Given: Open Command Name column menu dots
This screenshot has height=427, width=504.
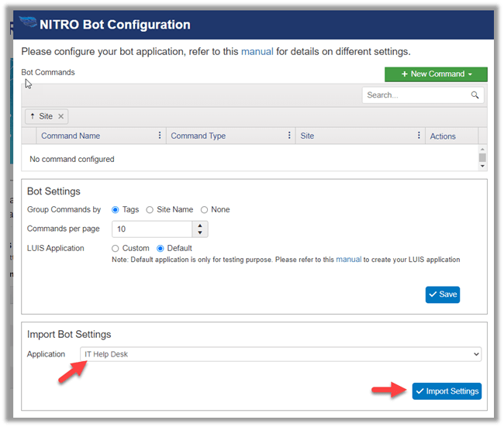Looking at the screenshot, I should tap(160, 136).
